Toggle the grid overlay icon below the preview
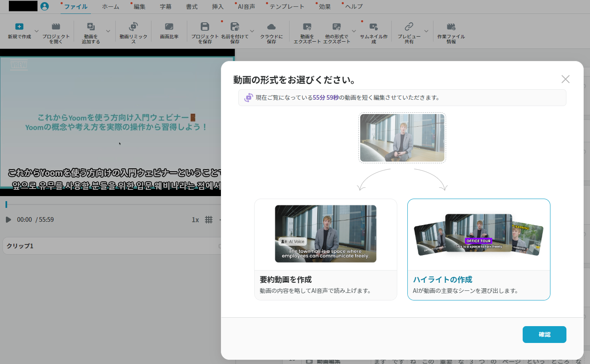The width and height of the screenshot is (590, 364). (x=209, y=220)
